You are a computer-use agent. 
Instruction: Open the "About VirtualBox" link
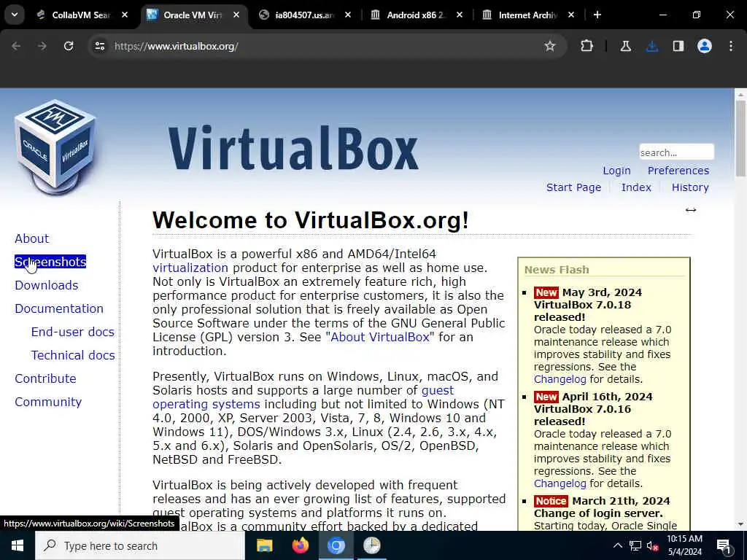[379, 337]
